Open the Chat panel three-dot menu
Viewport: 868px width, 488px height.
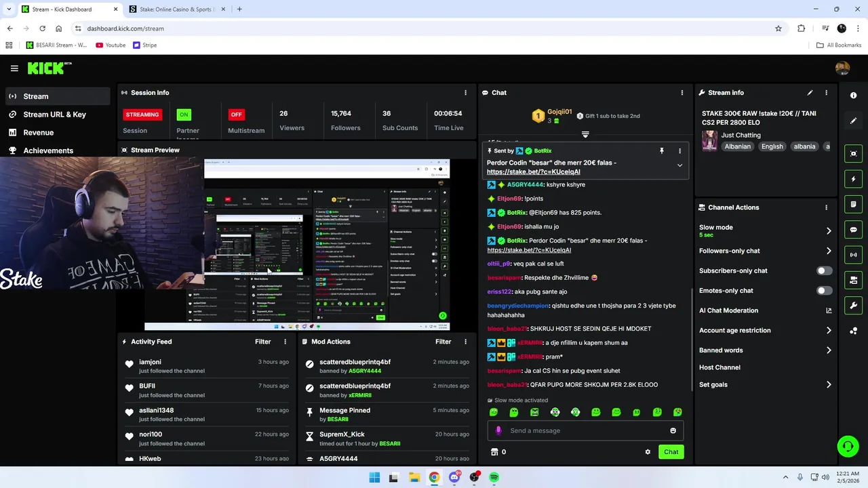pyautogui.click(x=682, y=92)
